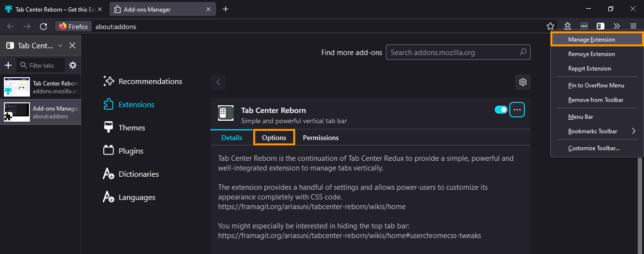The image size is (644, 254).
Task: Click the userchromecss-tweaks URL text
Action: [x=349, y=236]
